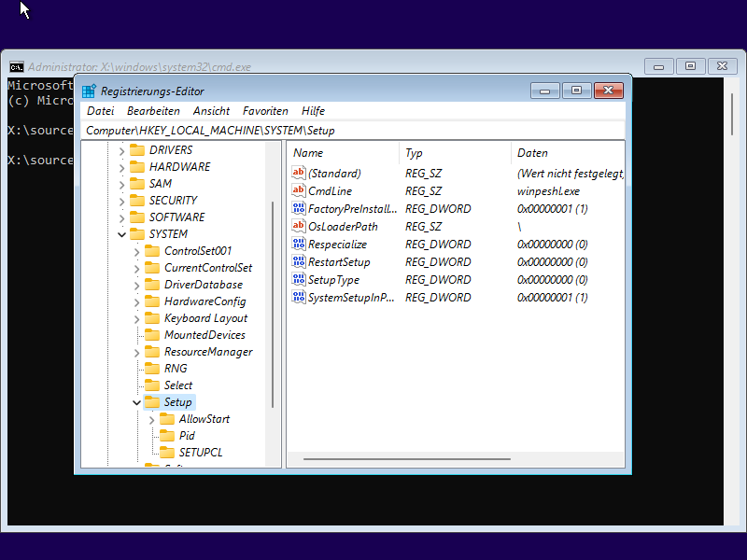Click the Daten column header
Screen dimensions: 747x560
pos(532,153)
